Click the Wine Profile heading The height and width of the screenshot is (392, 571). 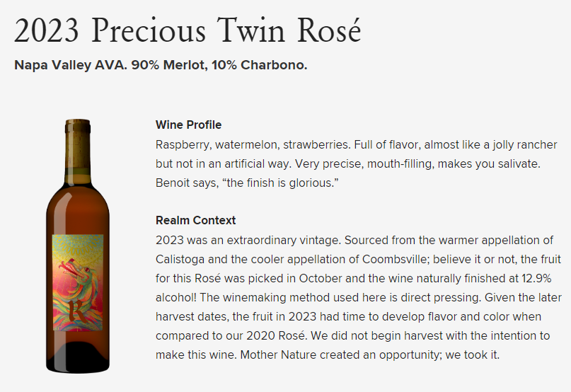pyautogui.click(x=188, y=125)
